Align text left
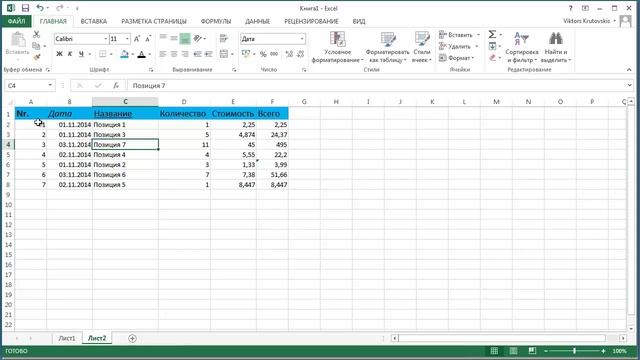 (163, 54)
